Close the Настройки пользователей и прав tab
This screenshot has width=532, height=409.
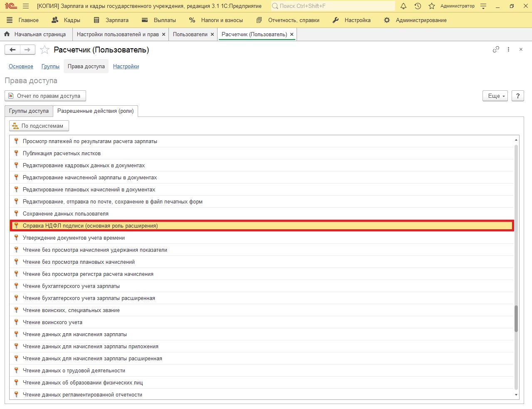(x=163, y=35)
